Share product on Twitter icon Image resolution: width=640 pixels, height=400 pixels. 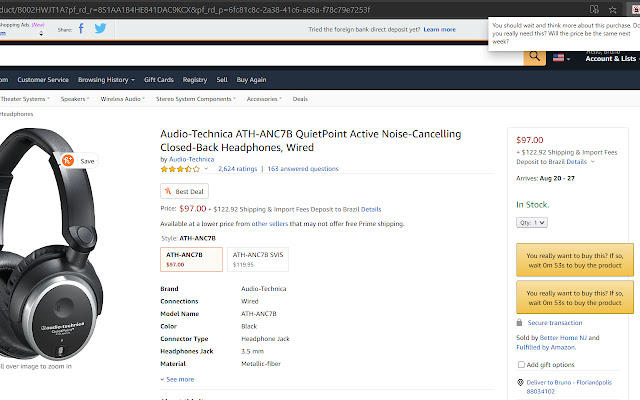click(x=100, y=28)
